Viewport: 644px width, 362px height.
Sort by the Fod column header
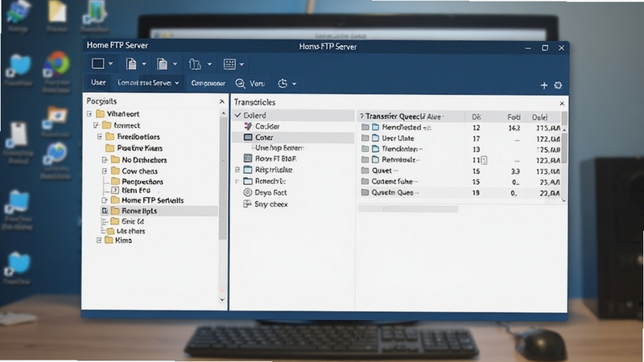pos(514,117)
